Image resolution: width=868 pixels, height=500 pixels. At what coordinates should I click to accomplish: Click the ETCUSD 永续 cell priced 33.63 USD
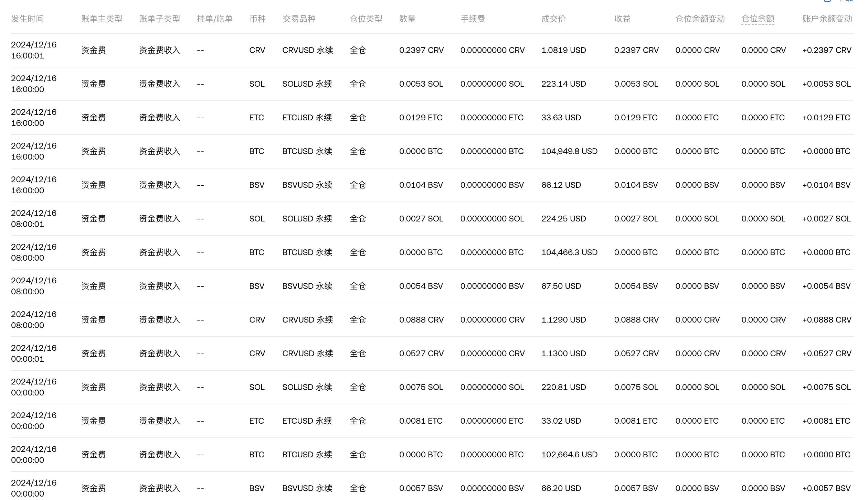307,118
